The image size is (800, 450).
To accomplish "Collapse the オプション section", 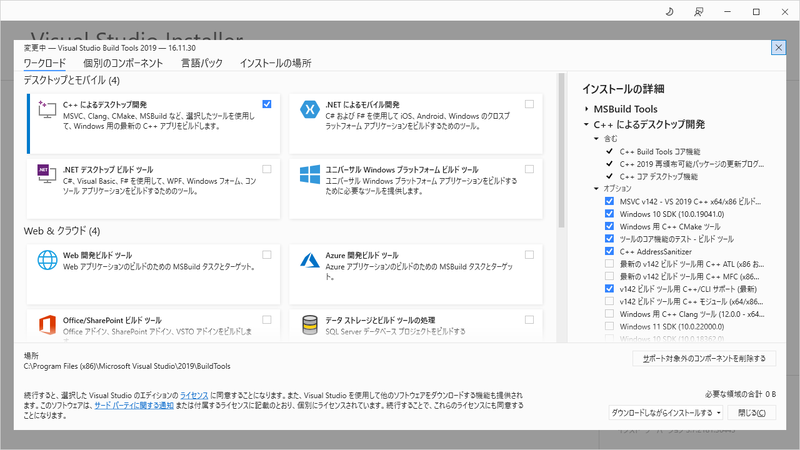I will click(596, 189).
